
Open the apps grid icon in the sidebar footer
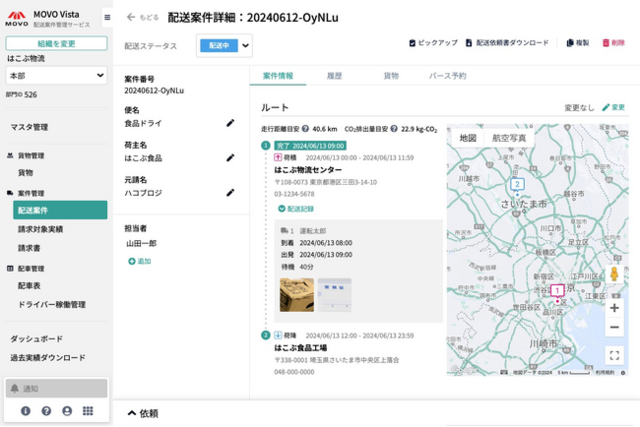click(88, 411)
